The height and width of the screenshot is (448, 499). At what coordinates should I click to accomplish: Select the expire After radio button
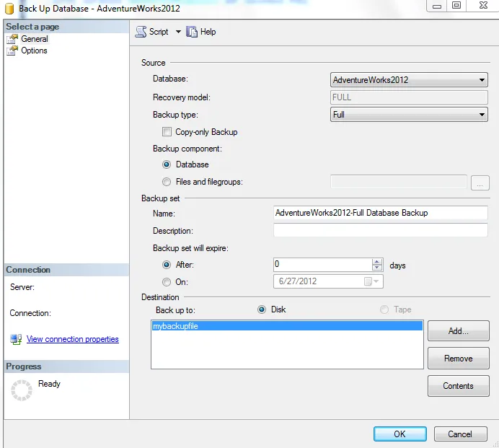pos(167,265)
